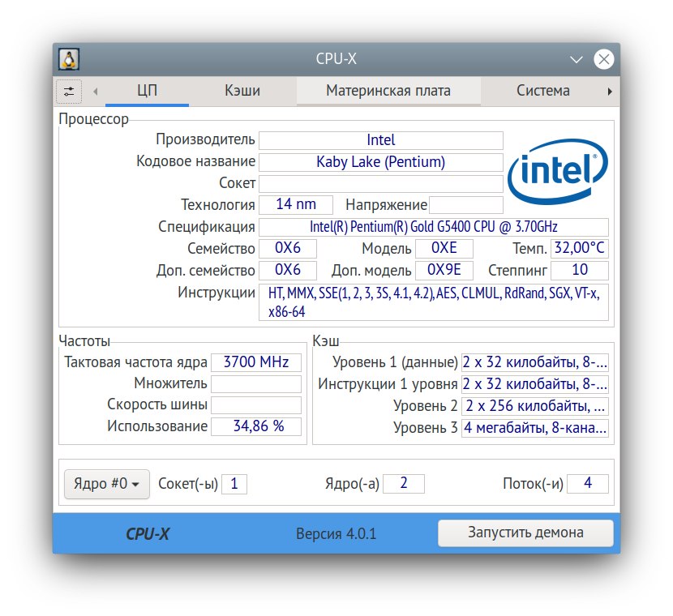The height and width of the screenshot is (616, 673).
Task: Click the empty Множитель field
Action: point(256,384)
